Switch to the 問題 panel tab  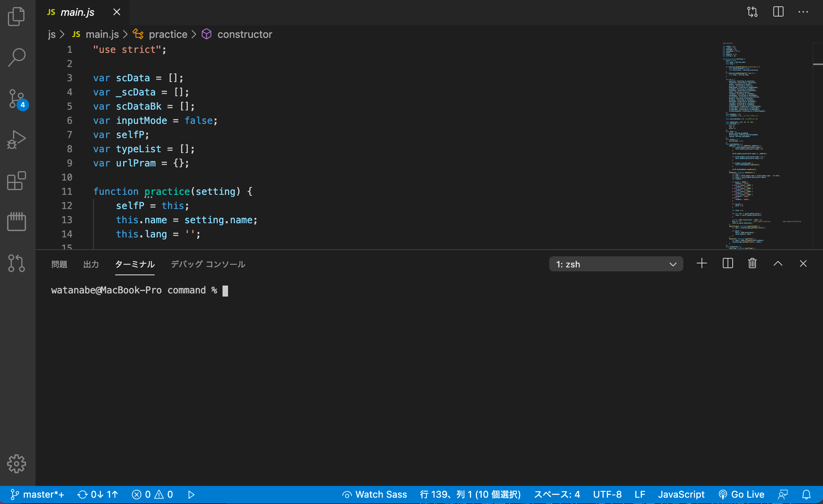coord(59,264)
